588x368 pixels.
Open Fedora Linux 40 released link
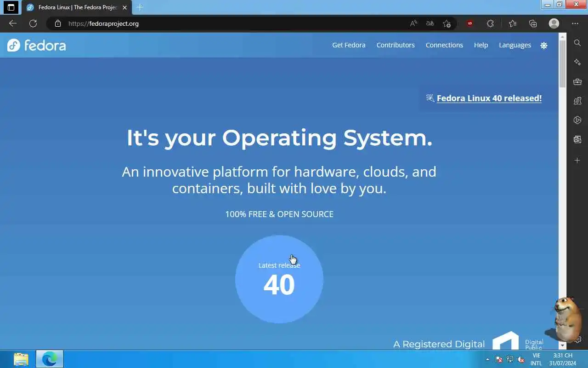pos(489,98)
